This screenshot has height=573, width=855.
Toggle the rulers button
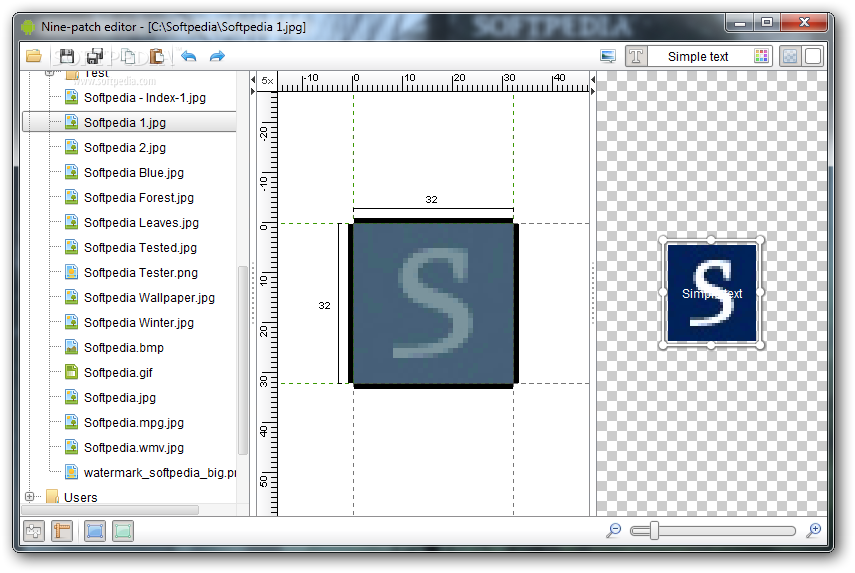(62, 530)
